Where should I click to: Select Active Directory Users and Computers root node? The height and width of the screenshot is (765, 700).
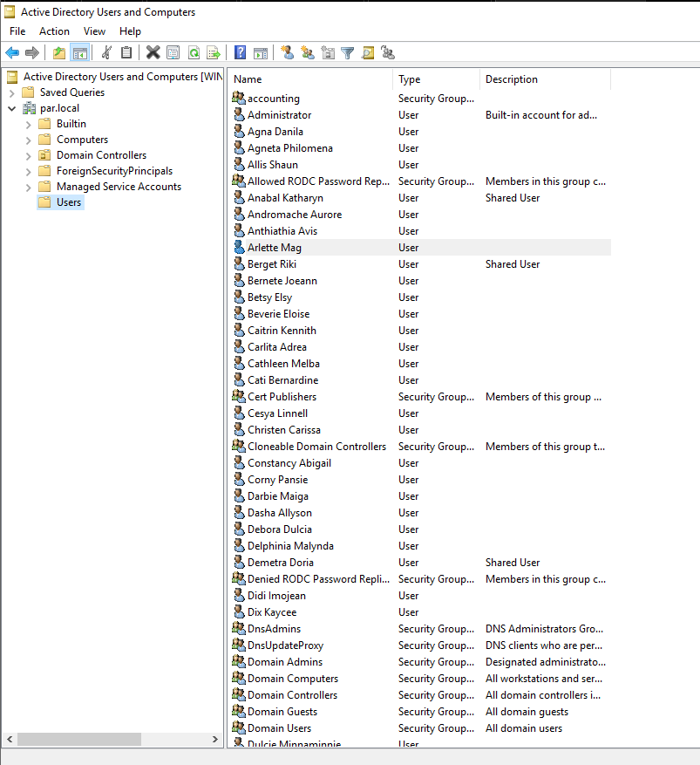click(114, 77)
